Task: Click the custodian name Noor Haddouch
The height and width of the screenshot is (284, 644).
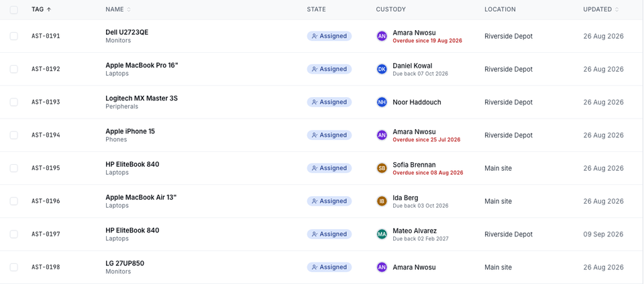Action: pyautogui.click(x=417, y=102)
